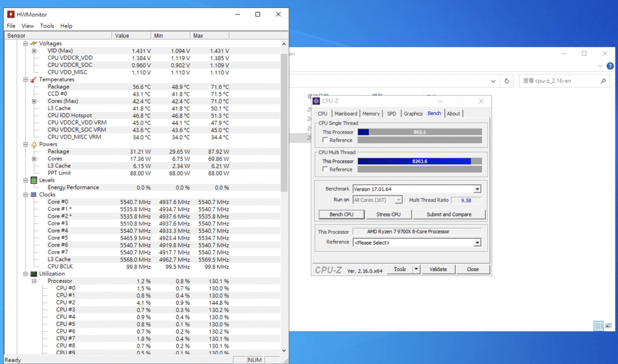Viewport: 618px width, 364px height.
Task: Expand the Explorer ribbon chevron
Action: pyautogui.click(x=600, y=66)
